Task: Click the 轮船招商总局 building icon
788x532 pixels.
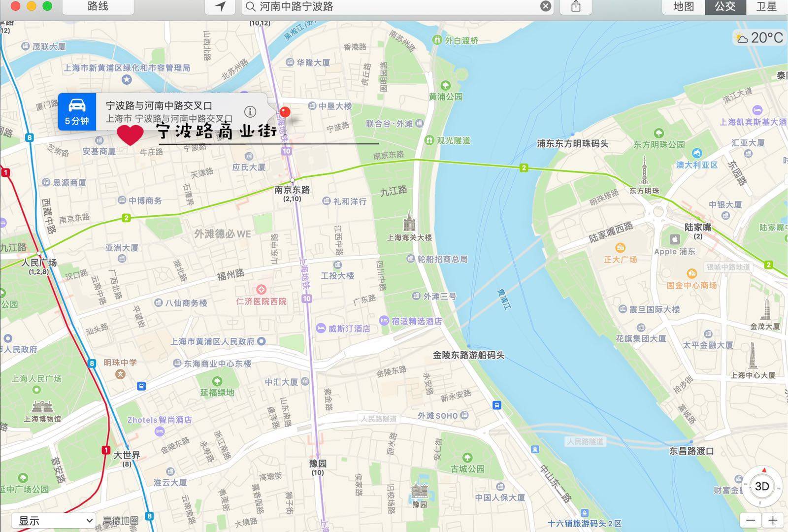Action: (410, 258)
